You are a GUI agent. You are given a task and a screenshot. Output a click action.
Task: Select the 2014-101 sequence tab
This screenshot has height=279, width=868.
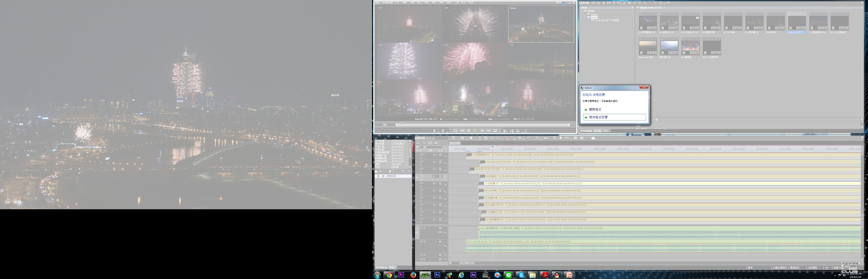pos(455,143)
